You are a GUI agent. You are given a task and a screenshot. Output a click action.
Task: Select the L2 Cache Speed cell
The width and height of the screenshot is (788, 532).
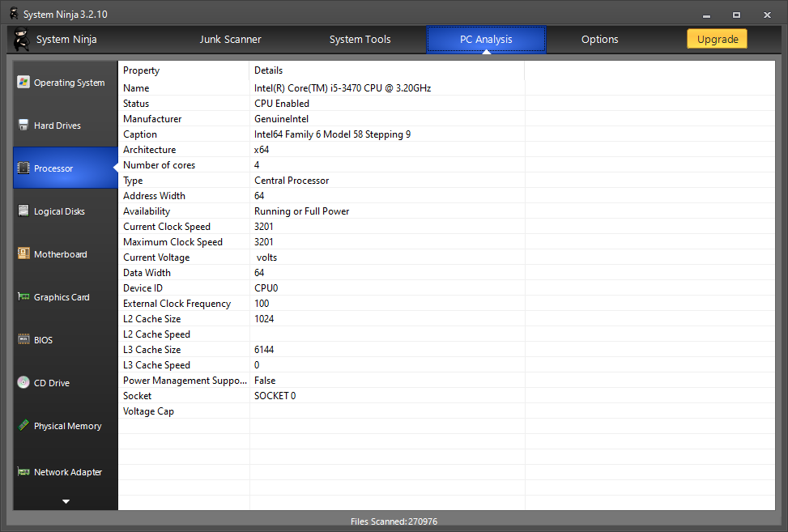pyautogui.click(x=184, y=334)
